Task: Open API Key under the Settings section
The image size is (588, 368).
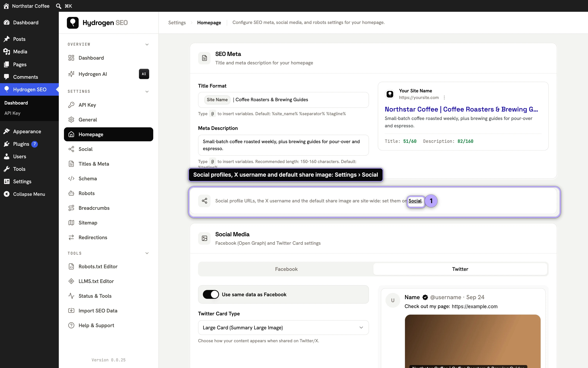Action: pos(108,105)
